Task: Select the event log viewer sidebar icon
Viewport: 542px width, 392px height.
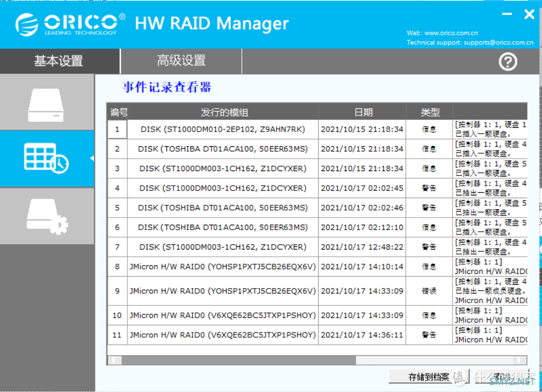Action: click(x=46, y=159)
